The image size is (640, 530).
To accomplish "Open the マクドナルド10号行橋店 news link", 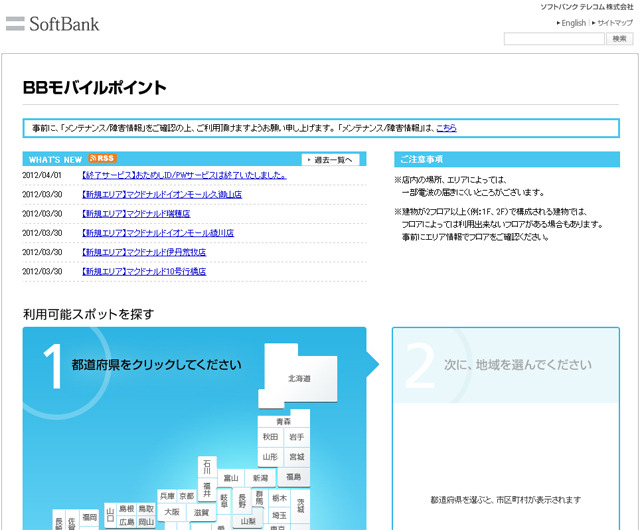I will click(x=144, y=272).
